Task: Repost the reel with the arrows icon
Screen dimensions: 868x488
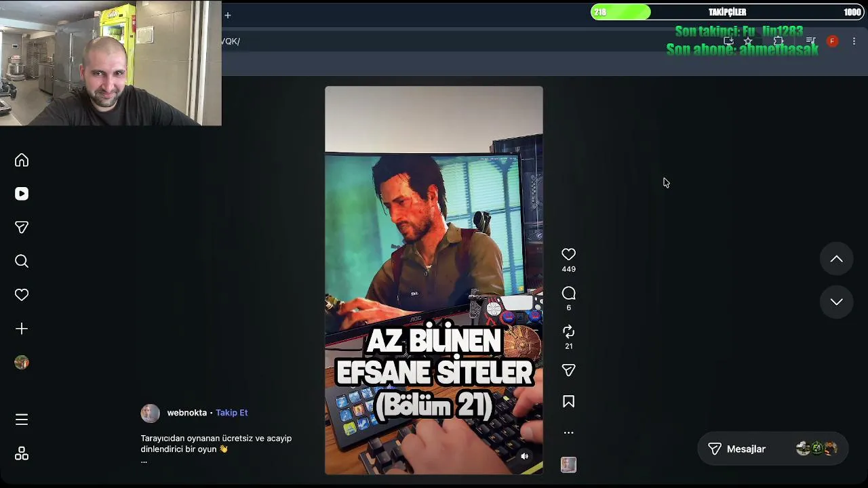Action: (x=568, y=331)
